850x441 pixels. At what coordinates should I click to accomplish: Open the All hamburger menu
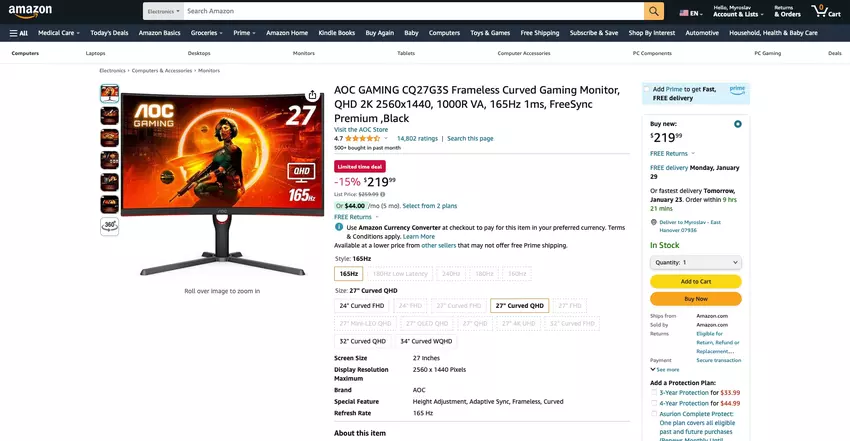pyautogui.click(x=18, y=33)
